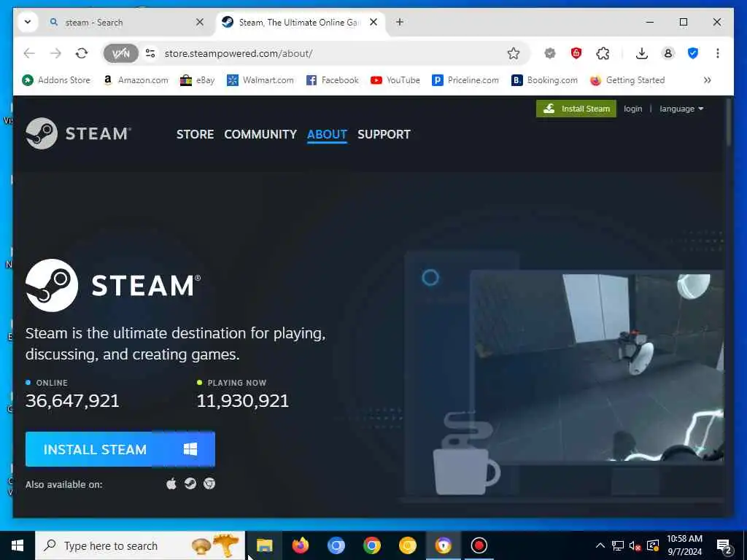
Task: Close the Steam Ultimate Online Game tab
Action: [x=373, y=22]
